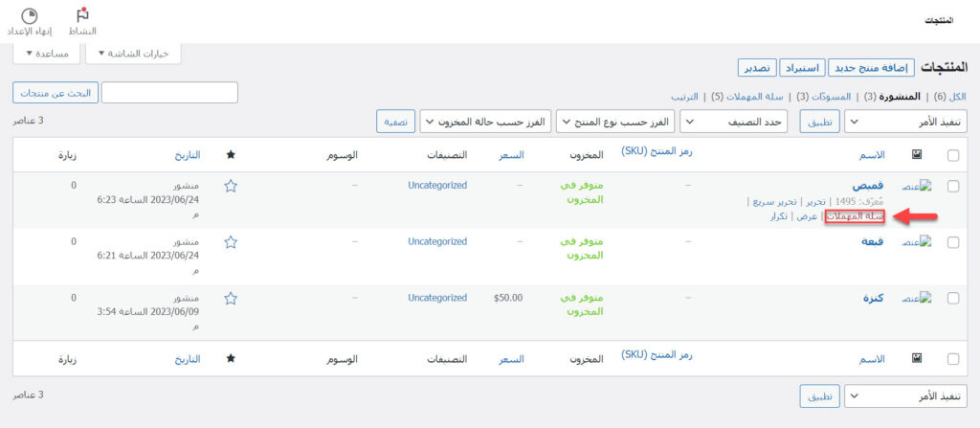Image resolution: width=980 pixels, height=428 pixels.
Task: Click the Finish Setup (إنهاء الإعداد) circle icon
Action: [x=30, y=15]
